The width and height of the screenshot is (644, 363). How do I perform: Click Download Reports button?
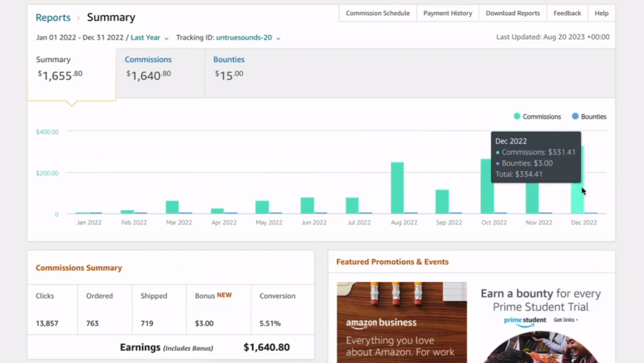(x=513, y=13)
